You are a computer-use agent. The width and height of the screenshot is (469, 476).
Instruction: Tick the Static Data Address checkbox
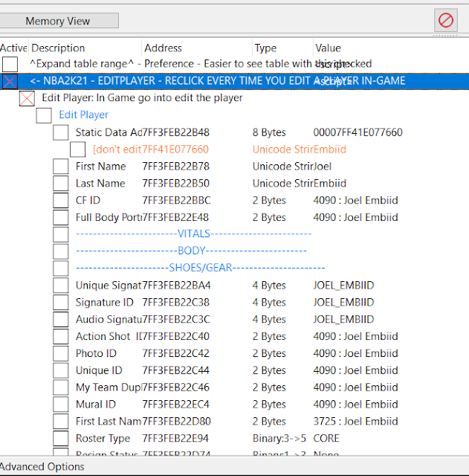tap(61, 132)
